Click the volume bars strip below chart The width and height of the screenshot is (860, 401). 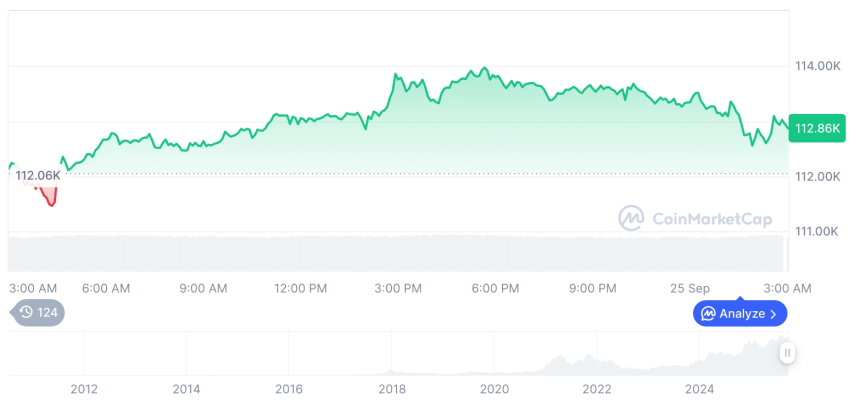tap(400, 252)
